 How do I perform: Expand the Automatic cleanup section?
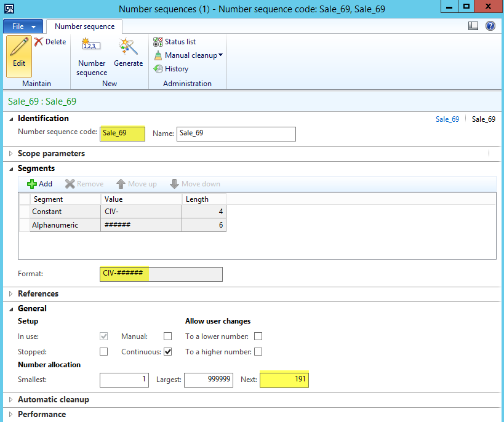(x=53, y=400)
